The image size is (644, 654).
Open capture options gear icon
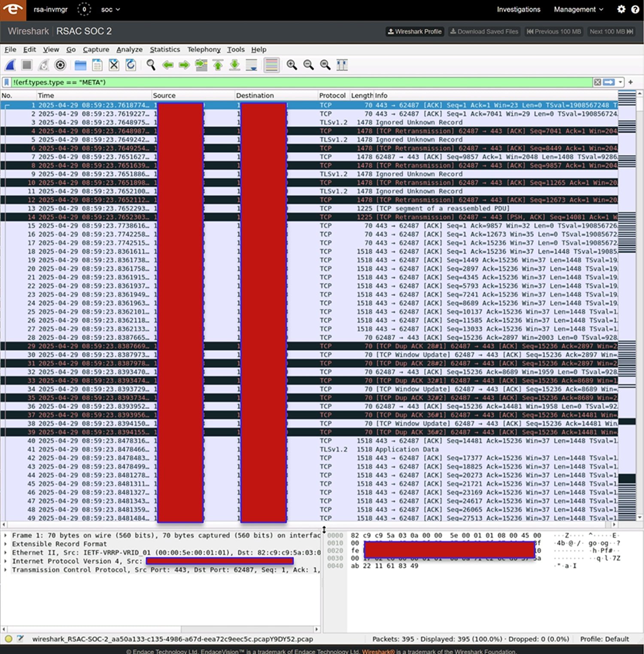coord(61,65)
